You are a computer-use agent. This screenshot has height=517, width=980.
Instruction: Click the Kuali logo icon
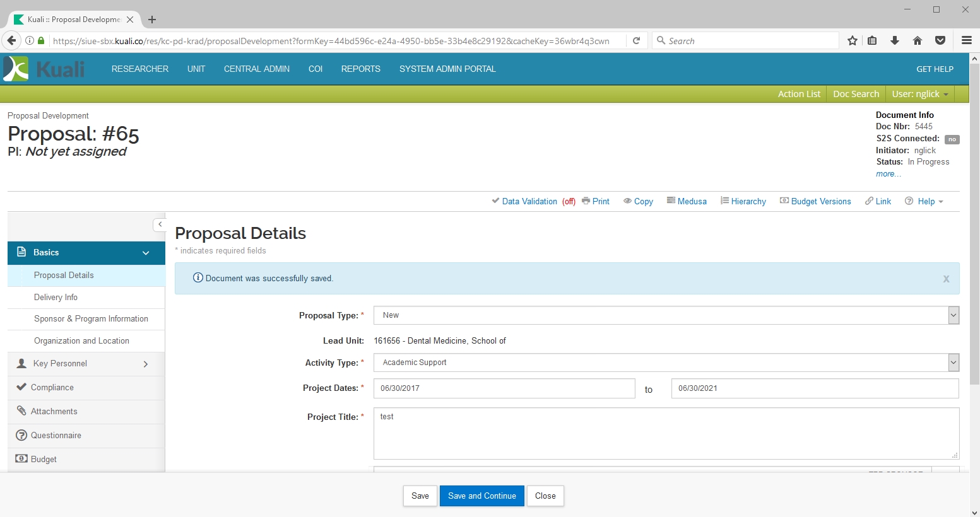[16, 69]
